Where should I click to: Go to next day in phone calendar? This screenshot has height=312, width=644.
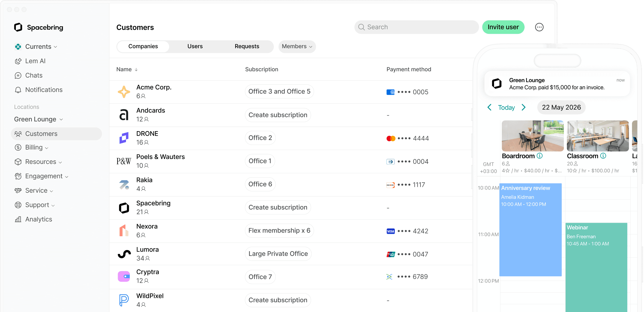pos(523,107)
